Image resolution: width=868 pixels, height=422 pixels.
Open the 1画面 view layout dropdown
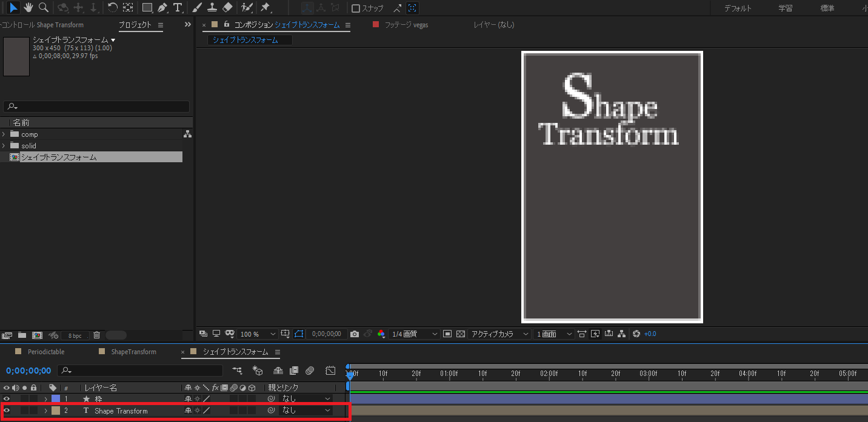click(554, 334)
